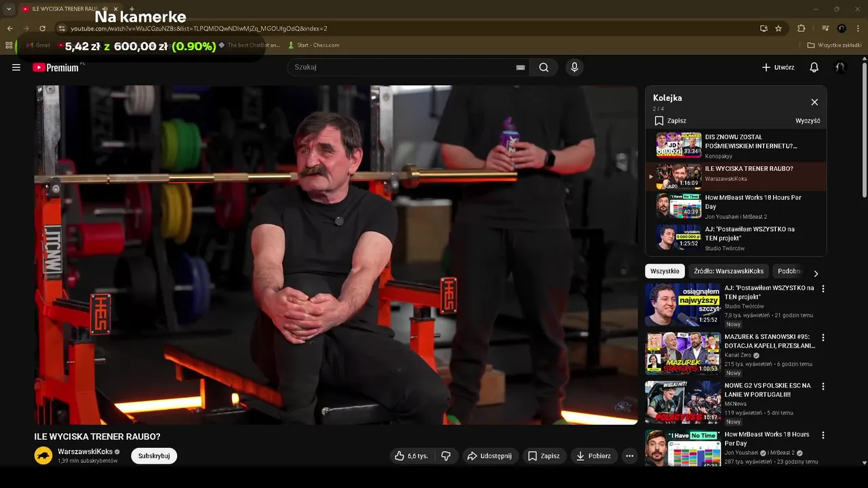Start voice search with microphone
Viewport: 868px width, 488px height.
(x=574, y=67)
